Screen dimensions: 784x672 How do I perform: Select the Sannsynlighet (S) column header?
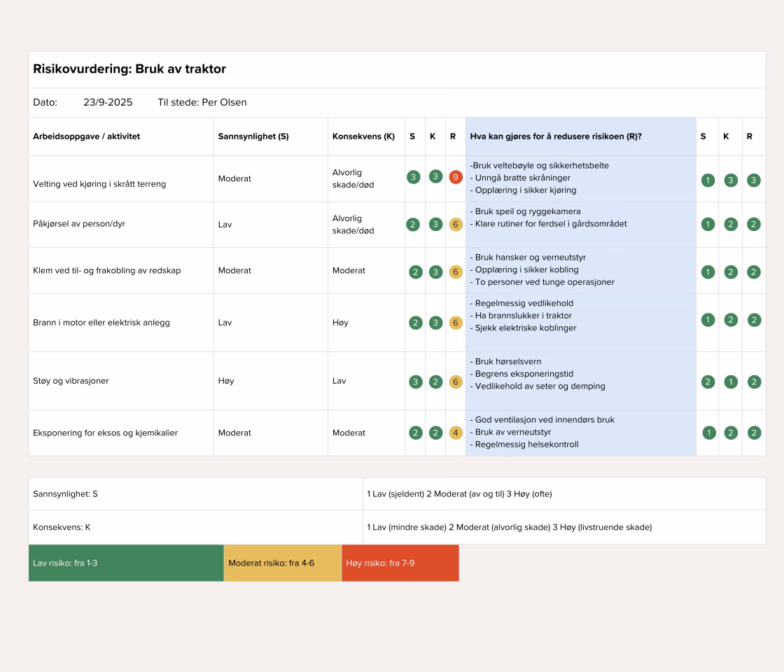[253, 136]
